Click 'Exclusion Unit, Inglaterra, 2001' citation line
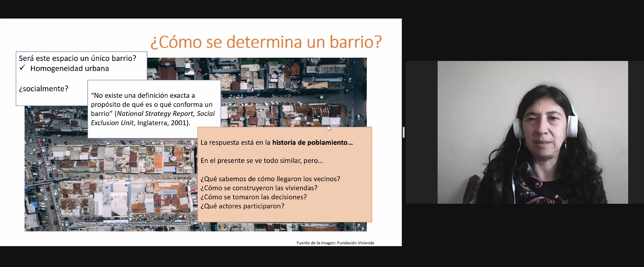Screen dimensions: 644x267 (141, 123)
